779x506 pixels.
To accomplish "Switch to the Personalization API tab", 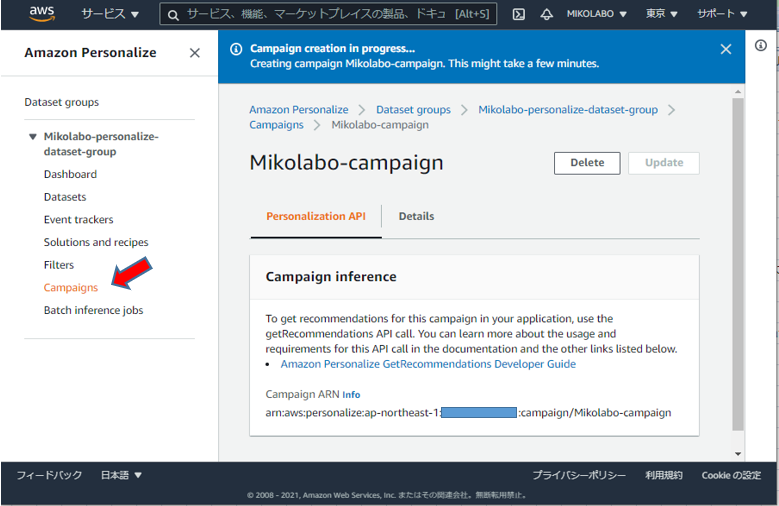I will [316, 216].
